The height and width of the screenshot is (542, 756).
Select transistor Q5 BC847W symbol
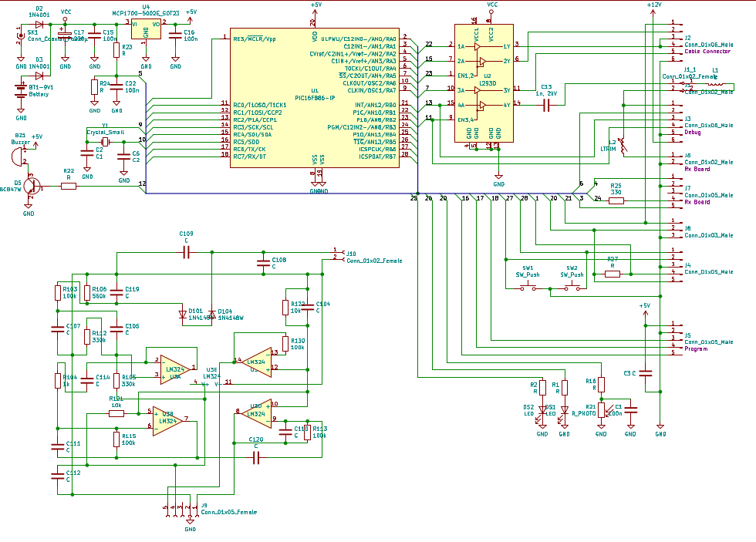32,186
